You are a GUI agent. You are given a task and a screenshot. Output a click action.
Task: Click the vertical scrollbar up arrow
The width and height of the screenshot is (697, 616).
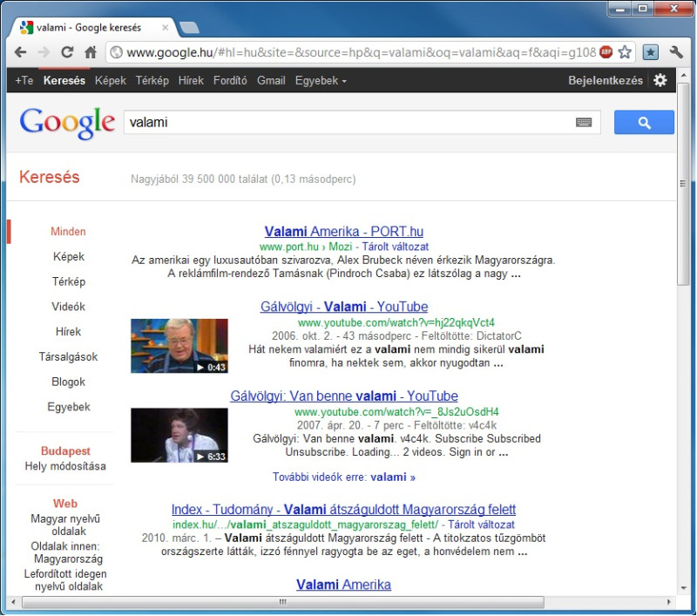point(684,76)
